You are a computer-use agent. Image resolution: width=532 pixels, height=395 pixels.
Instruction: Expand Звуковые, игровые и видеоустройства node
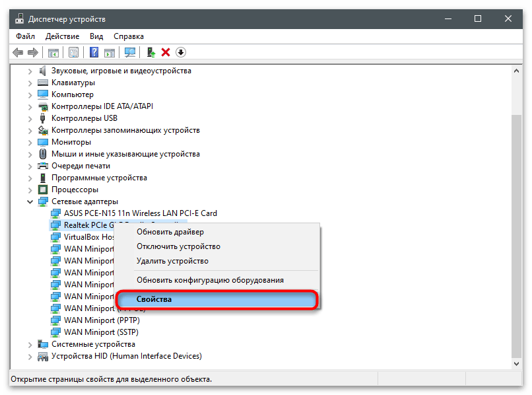pyautogui.click(x=30, y=71)
